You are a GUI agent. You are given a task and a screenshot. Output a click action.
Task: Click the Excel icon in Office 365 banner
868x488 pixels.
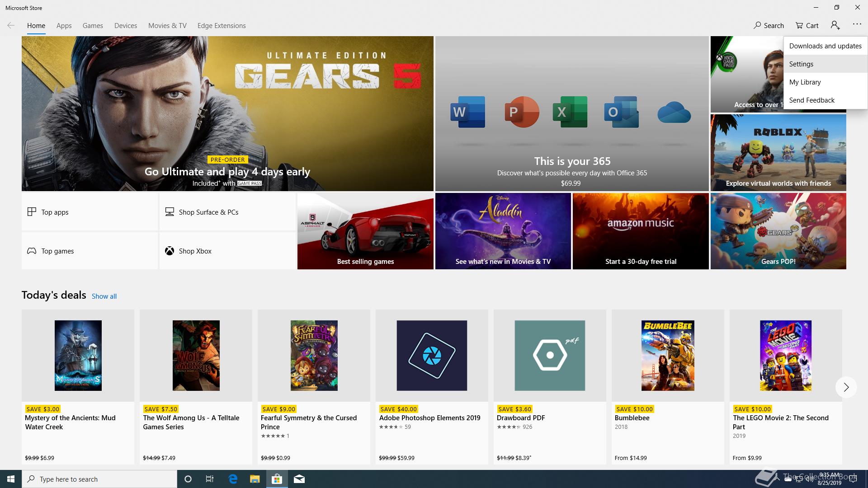click(570, 112)
